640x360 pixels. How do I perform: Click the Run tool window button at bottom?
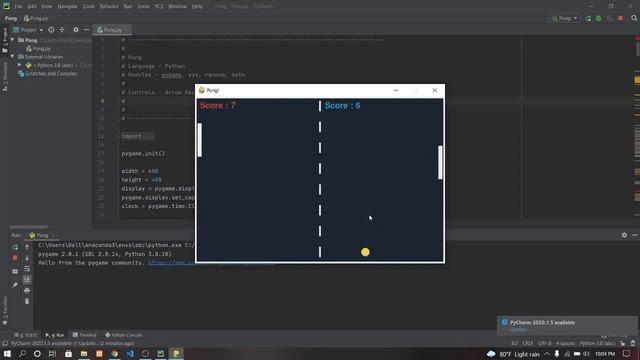tap(55, 335)
